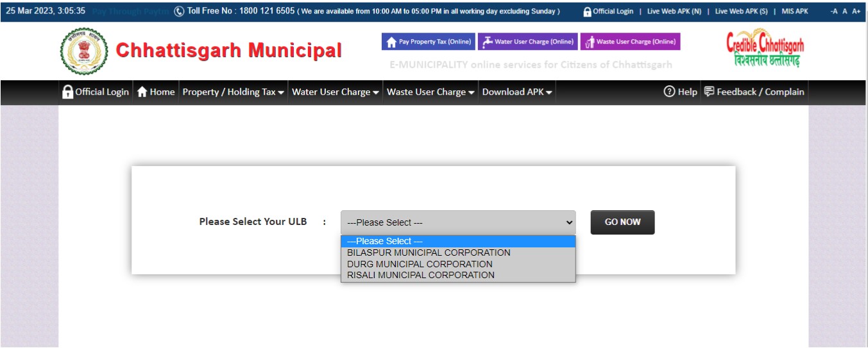Select BILASPUR MUNICIPAL CORPORATION option
This screenshot has width=868, height=348.
pos(429,253)
